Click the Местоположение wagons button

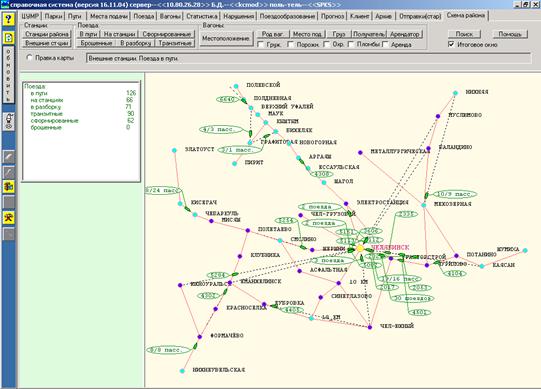pos(226,38)
